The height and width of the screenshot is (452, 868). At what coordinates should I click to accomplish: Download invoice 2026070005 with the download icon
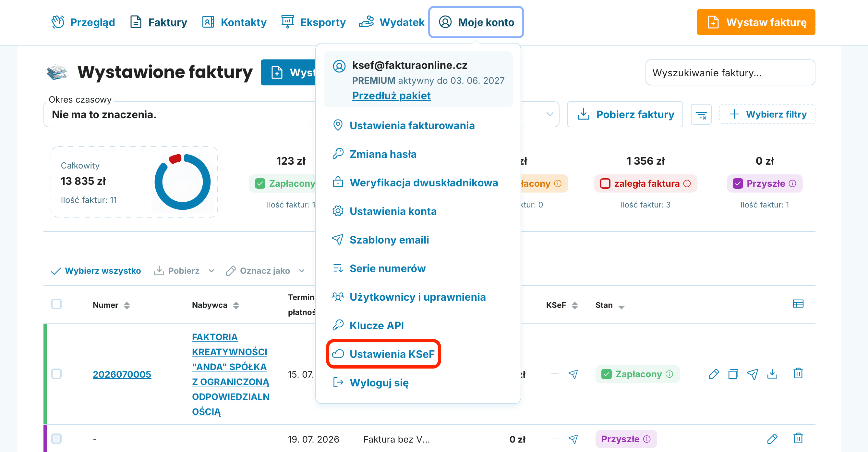click(x=772, y=374)
